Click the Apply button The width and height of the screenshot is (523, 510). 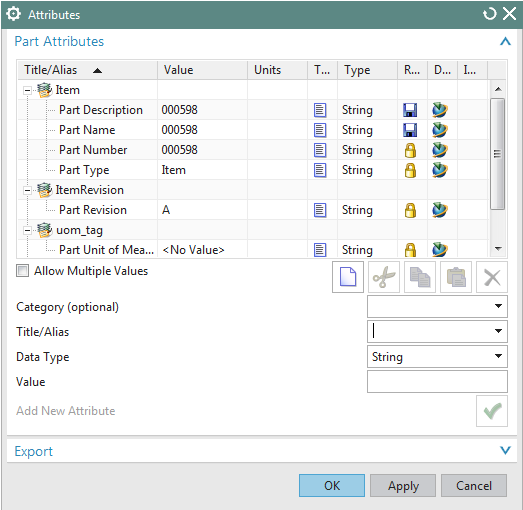(x=403, y=486)
